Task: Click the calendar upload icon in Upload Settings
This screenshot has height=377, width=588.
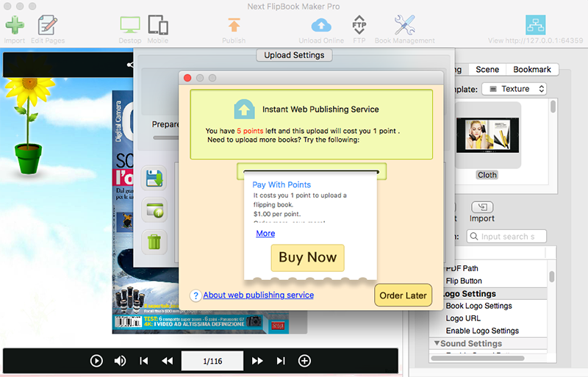Action: click(154, 210)
